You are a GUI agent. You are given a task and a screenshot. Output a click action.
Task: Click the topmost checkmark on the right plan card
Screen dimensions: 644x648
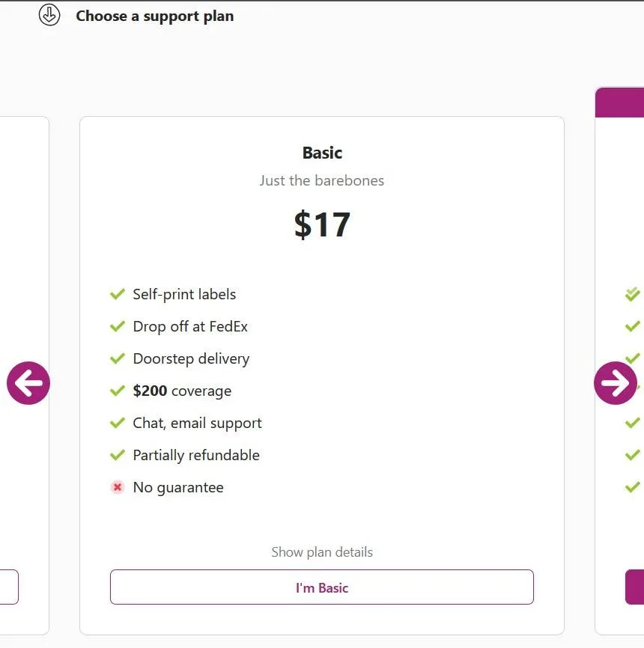click(632, 294)
